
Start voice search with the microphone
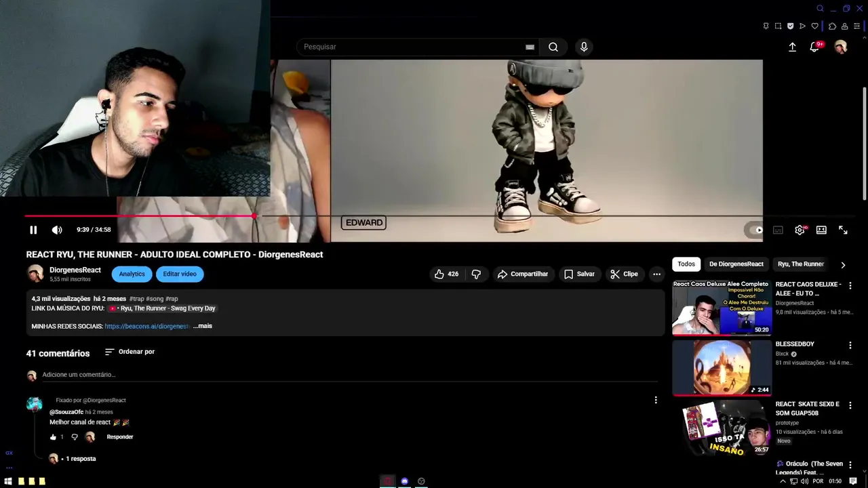tap(584, 47)
